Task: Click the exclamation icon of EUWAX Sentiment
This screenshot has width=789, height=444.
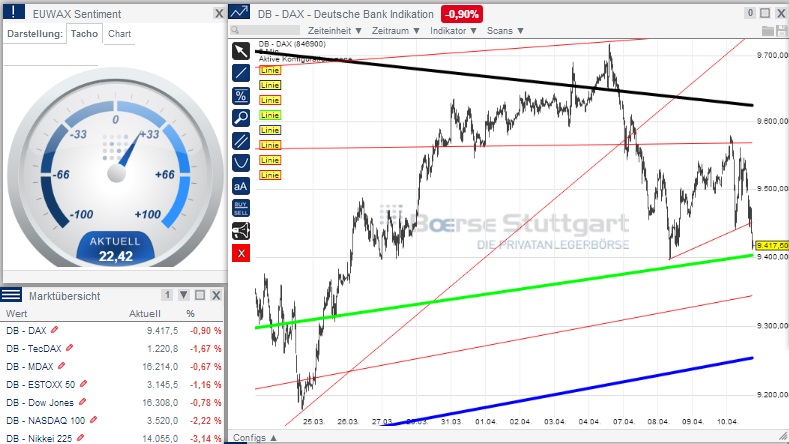Action: (14, 12)
